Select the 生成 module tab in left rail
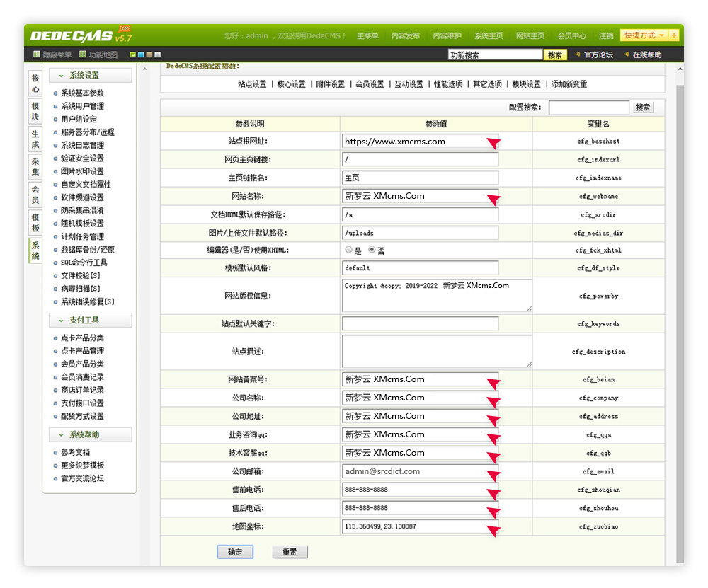The height and width of the screenshot is (588, 708). 34,136
